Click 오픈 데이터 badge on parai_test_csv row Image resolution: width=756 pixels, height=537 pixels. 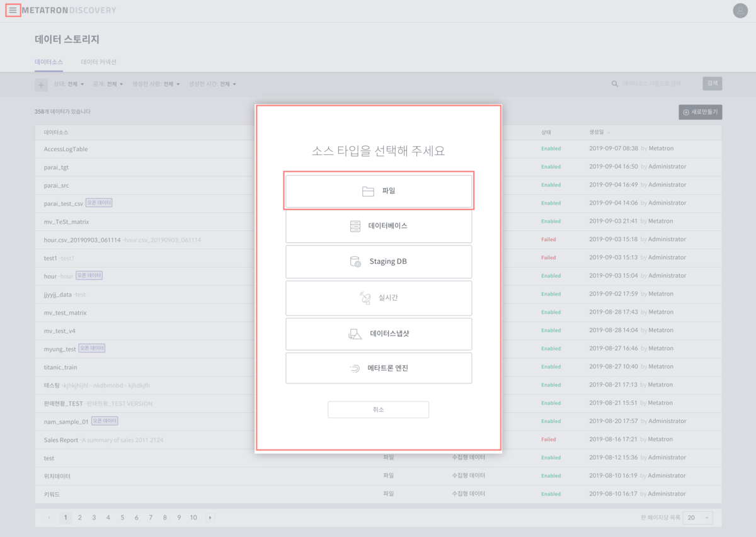click(x=99, y=203)
